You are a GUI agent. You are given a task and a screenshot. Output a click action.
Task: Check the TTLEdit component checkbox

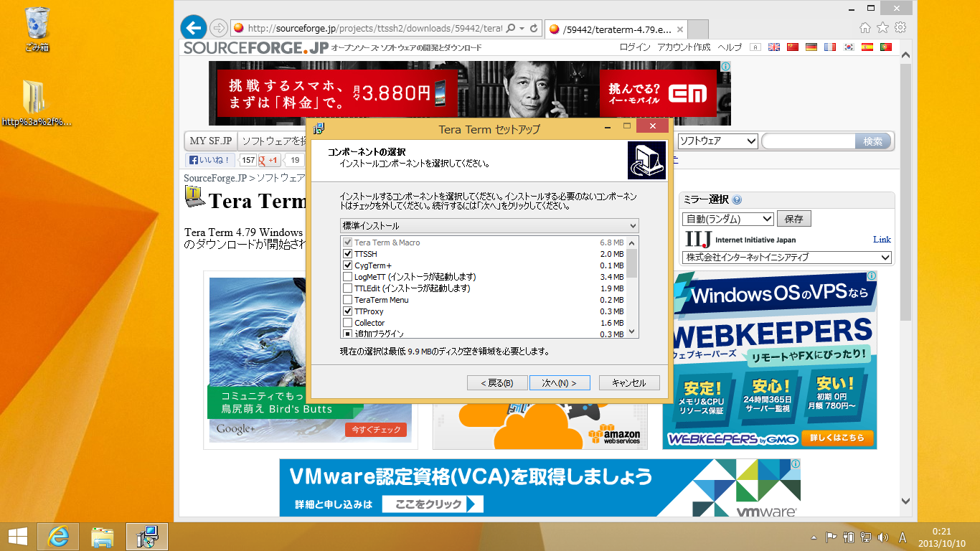348,288
